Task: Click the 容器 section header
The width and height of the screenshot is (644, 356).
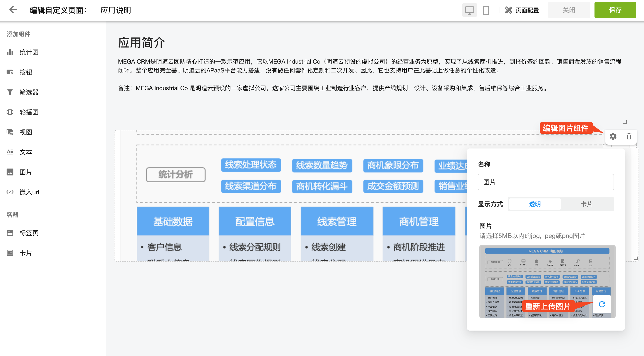Action: tap(13, 215)
